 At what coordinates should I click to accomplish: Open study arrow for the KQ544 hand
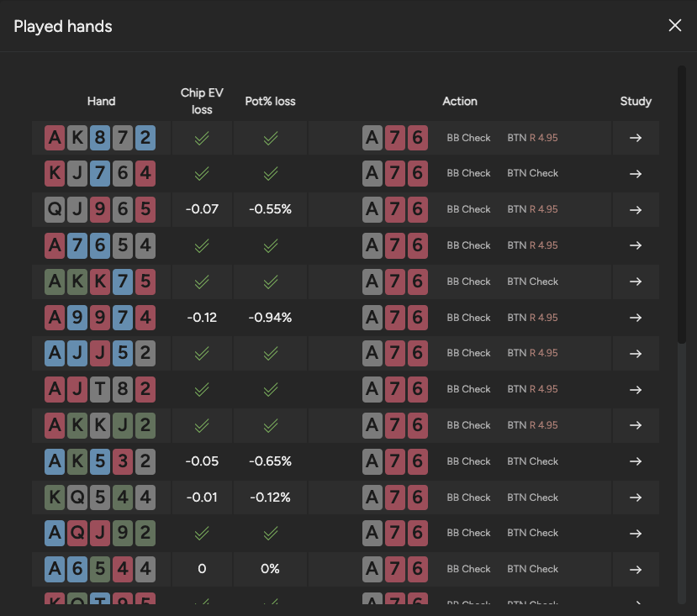[x=636, y=498]
